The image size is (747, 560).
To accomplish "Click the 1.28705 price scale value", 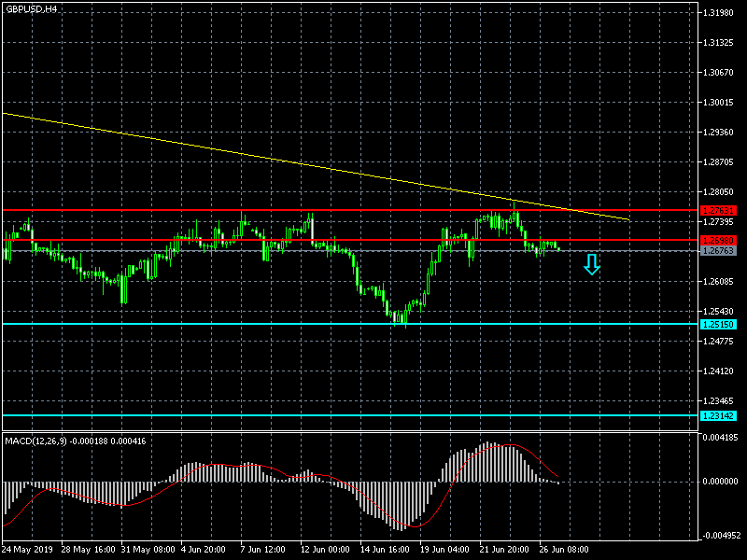I will click(x=718, y=161).
